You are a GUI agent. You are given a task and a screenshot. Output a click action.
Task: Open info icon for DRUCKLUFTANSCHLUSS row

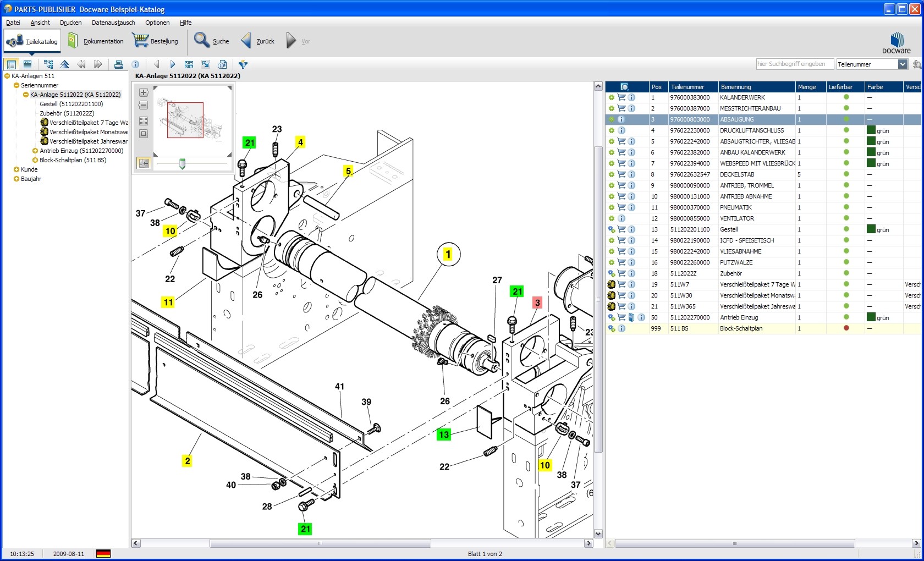621,130
